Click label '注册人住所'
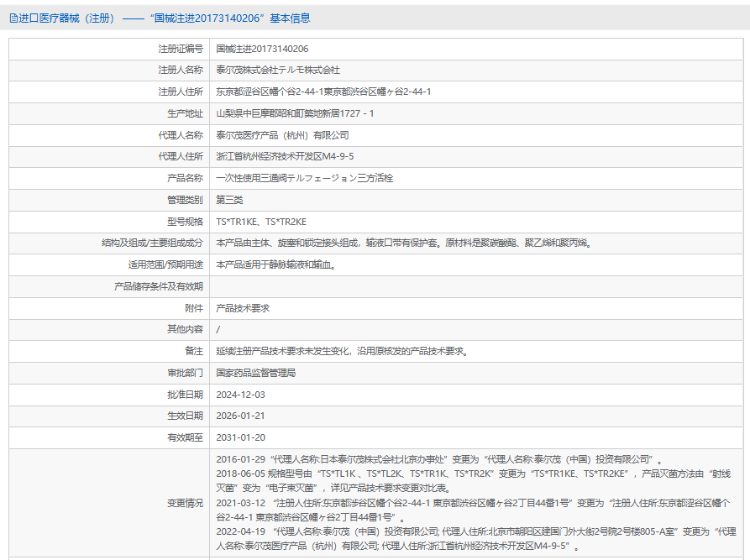Image resolution: width=750 pixels, height=560 pixels. pos(181,92)
